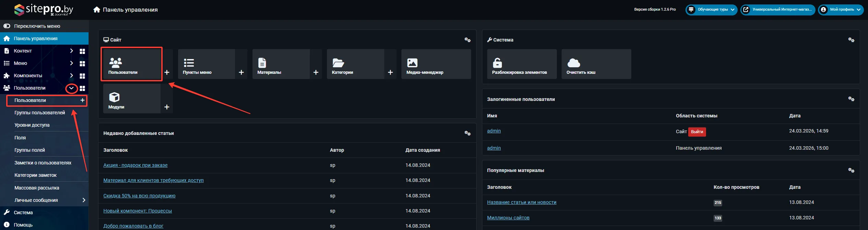Image resolution: width=868 pixels, height=230 pixels.
Task: Open article 'Новый компонент: Процессы'
Action: click(137, 211)
